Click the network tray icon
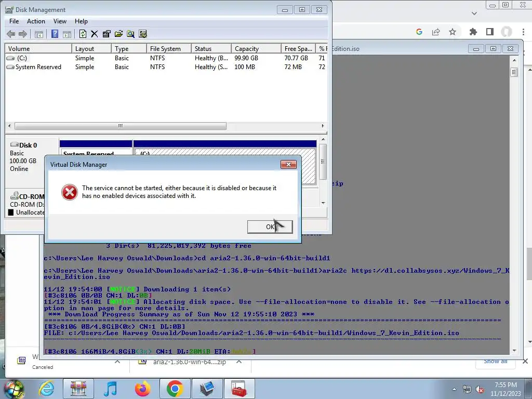 click(x=467, y=390)
